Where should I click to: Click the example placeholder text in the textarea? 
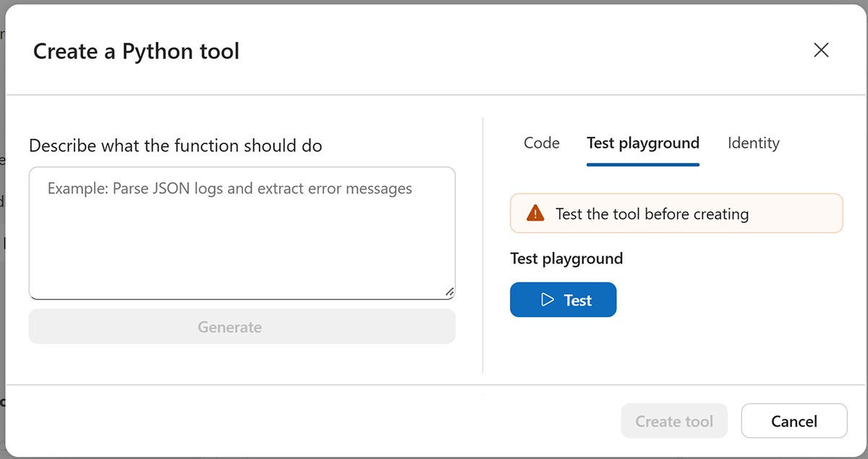pyautogui.click(x=230, y=188)
